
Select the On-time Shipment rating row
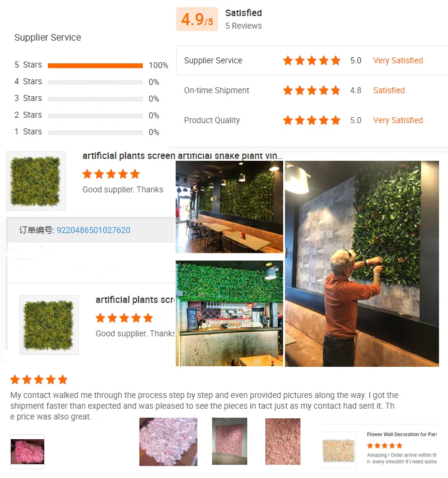click(312, 90)
